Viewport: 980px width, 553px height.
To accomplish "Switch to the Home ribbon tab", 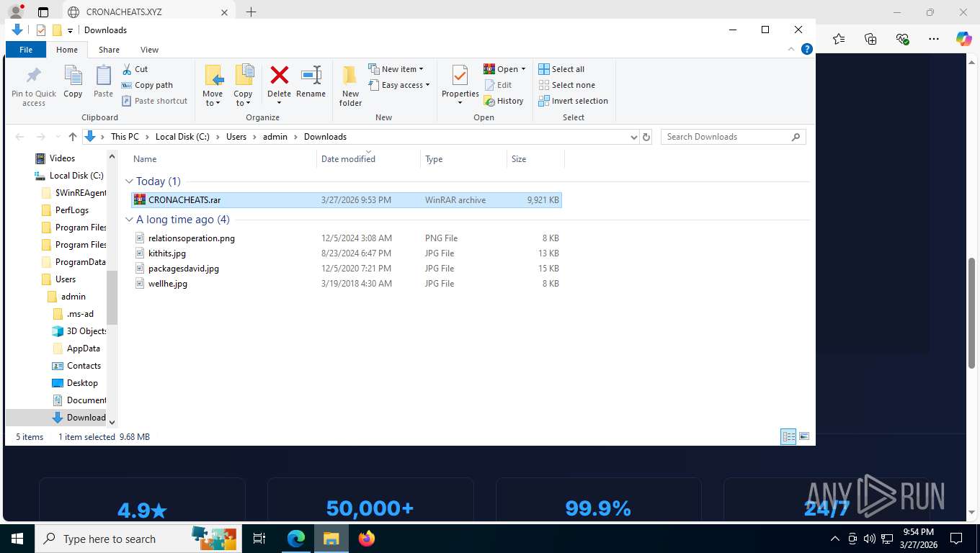I will 67,50.
